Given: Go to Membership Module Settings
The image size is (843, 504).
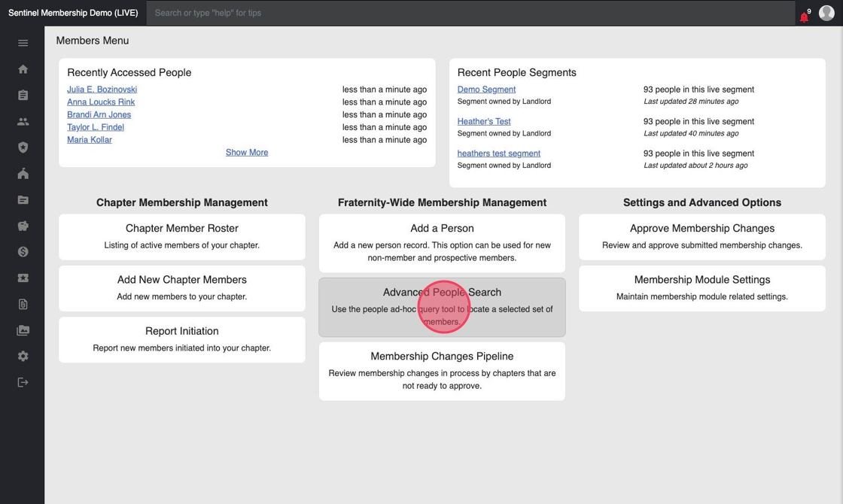Looking at the screenshot, I should click(x=702, y=287).
